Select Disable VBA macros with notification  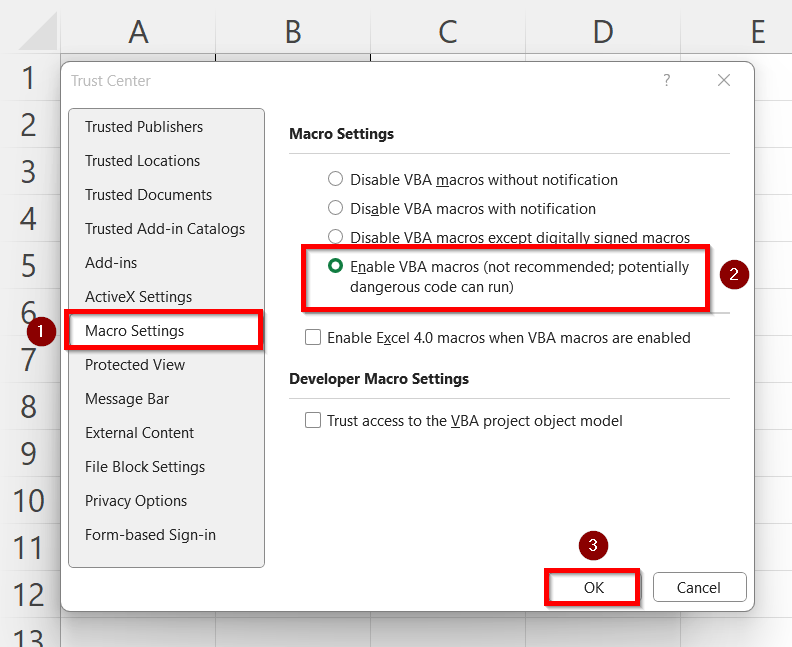pos(336,209)
